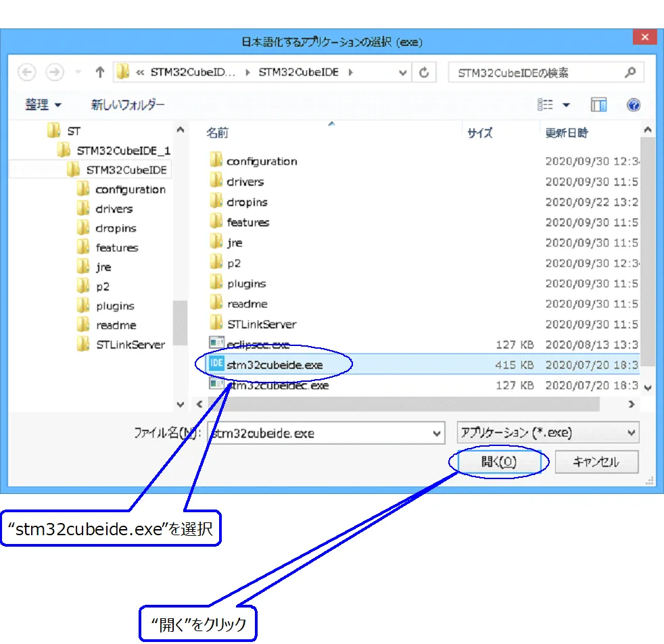The width and height of the screenshot is (664, 644).
Task: Open the file type filter dropdown
Action: [x=548, y=432]
